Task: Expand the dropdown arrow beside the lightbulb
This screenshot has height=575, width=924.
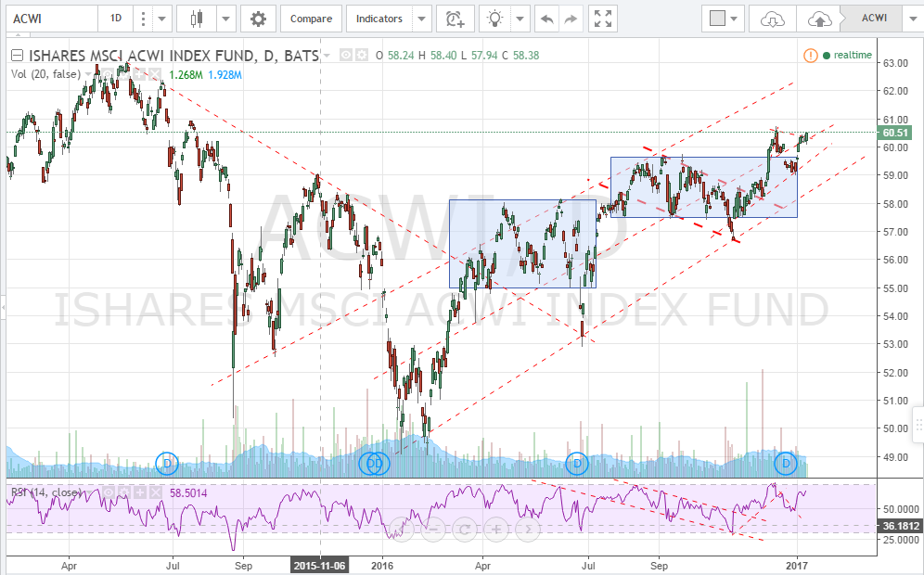Action: [520, 19]
